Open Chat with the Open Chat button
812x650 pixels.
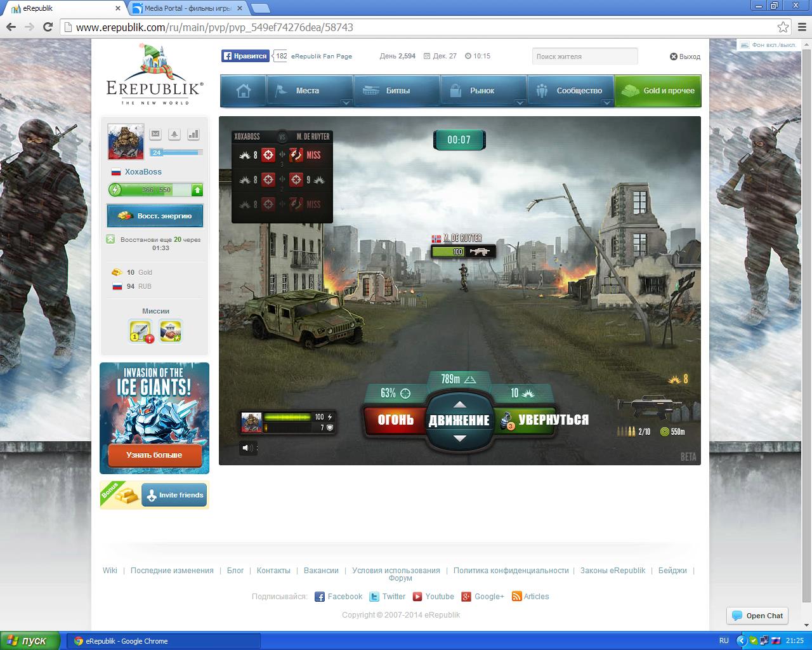[757, 616]
